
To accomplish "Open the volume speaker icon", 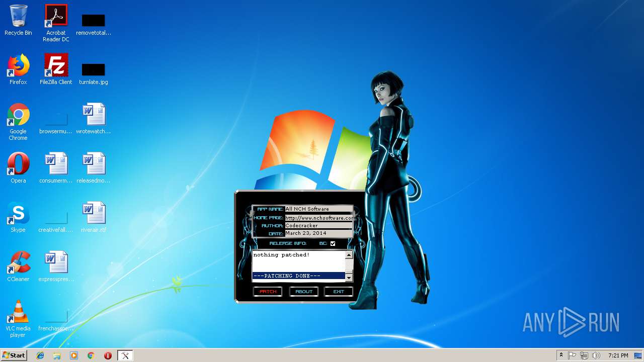I will [x=596, y=355].
